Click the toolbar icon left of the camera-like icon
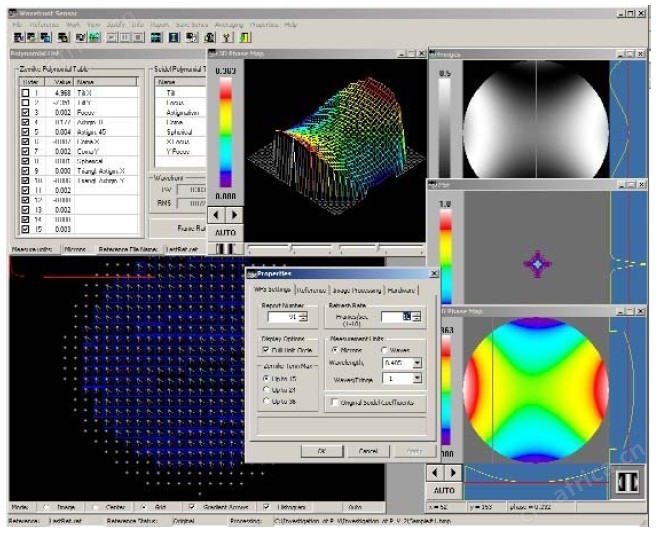 (192, 38)
